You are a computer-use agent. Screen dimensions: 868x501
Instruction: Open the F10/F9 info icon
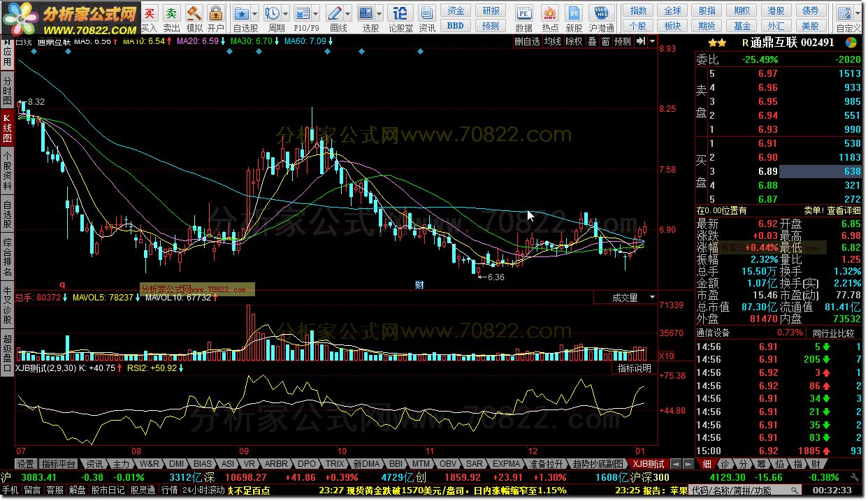302,13
